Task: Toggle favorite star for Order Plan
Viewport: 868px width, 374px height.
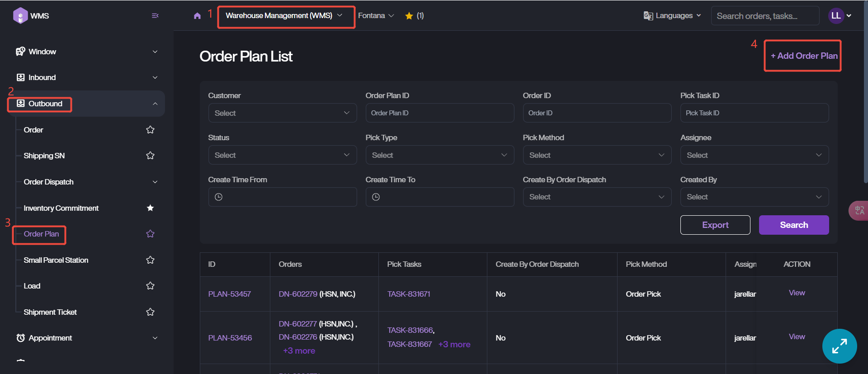Action: (151, 234)
